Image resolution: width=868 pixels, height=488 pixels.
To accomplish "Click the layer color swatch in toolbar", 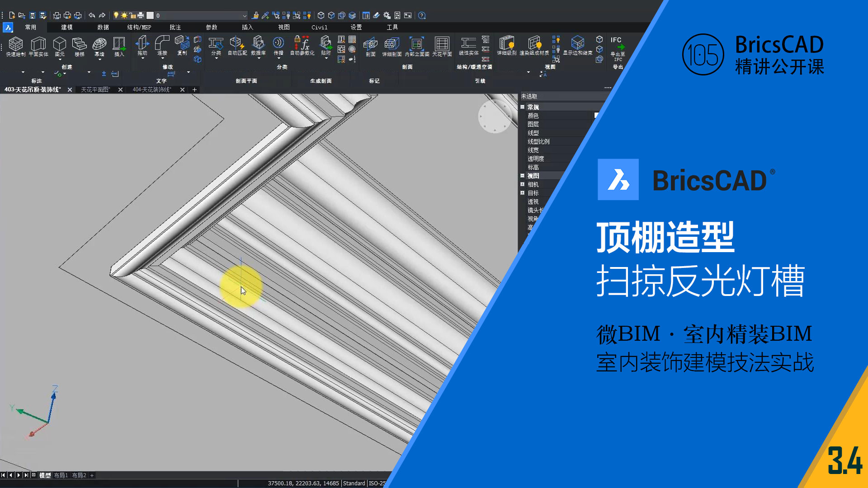I will (x=150, y=15).
